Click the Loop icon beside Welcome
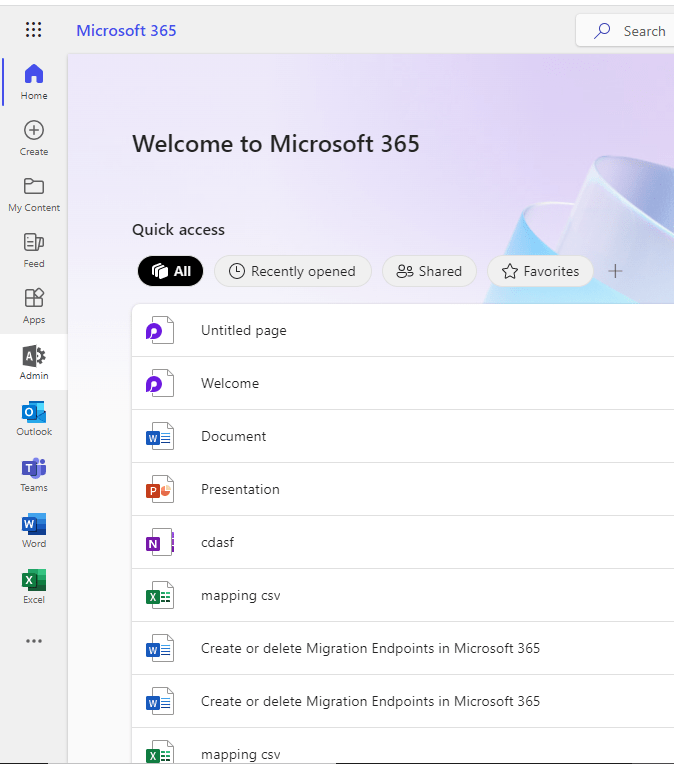The height and width of the screenshot is (764, 674). [x=160, y=383]
